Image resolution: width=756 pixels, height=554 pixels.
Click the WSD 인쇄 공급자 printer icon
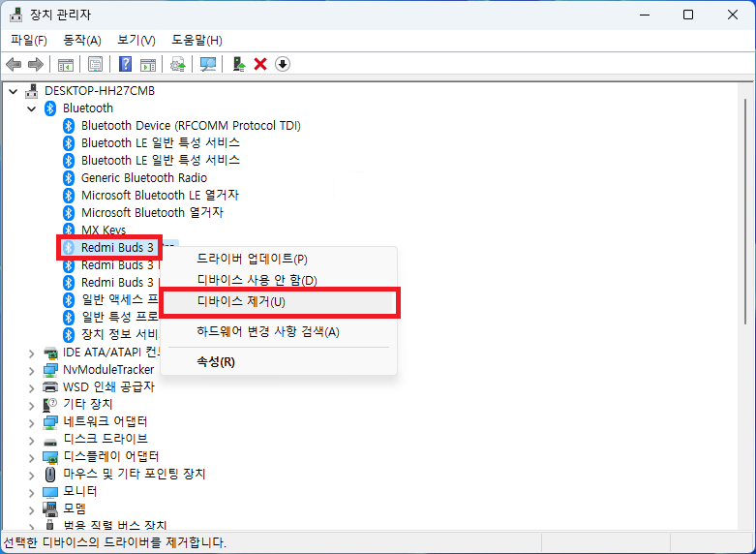tap(50, 387)
